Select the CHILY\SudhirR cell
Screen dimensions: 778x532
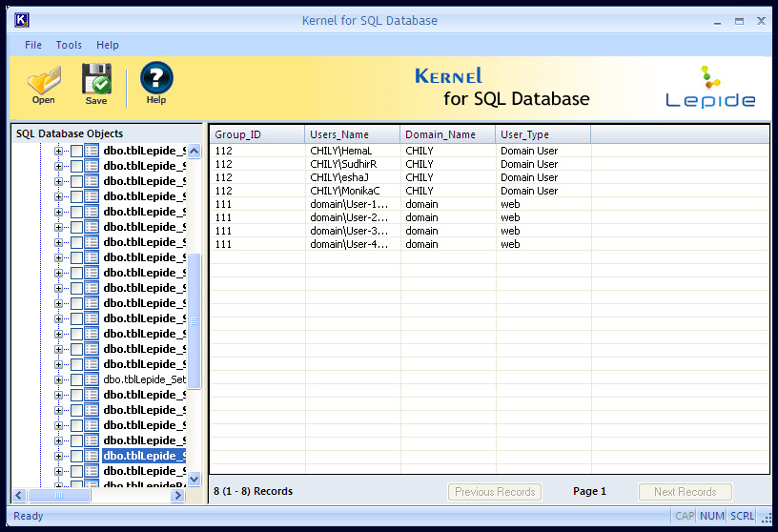pyautogui.click(x=352, y=164)
